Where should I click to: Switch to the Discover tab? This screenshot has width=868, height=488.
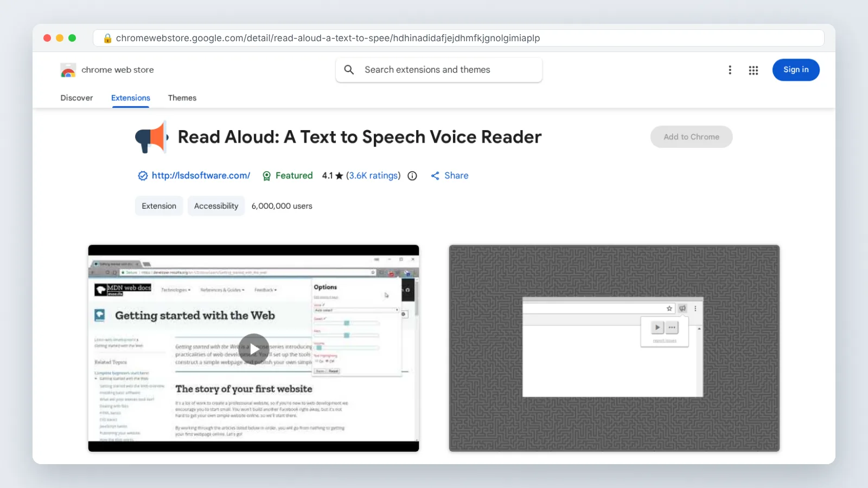76,98
